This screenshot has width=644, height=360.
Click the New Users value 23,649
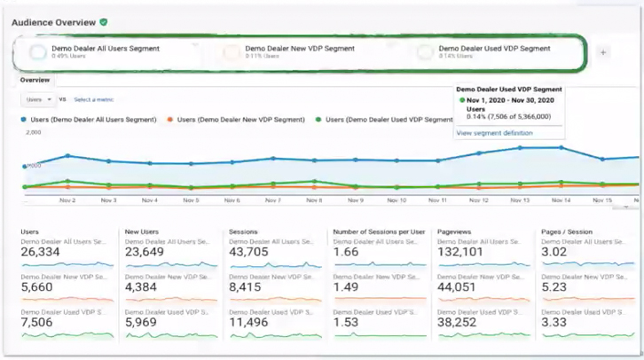[x=145, y=252]
